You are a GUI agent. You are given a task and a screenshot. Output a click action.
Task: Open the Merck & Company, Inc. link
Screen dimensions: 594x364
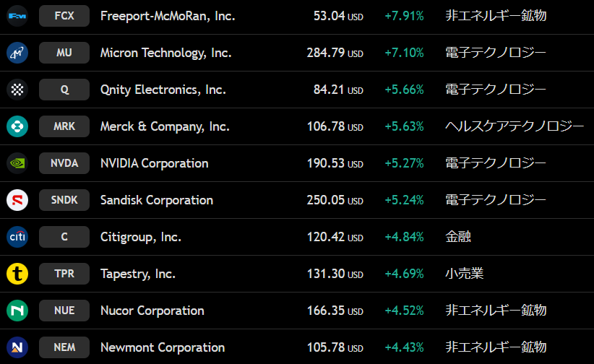(165, 126)
